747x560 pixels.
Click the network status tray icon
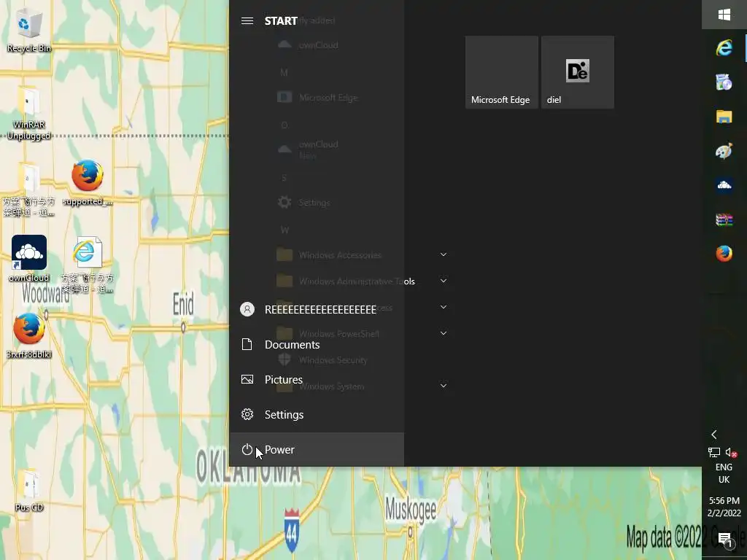pyautogui.click(x=713, y=452)
